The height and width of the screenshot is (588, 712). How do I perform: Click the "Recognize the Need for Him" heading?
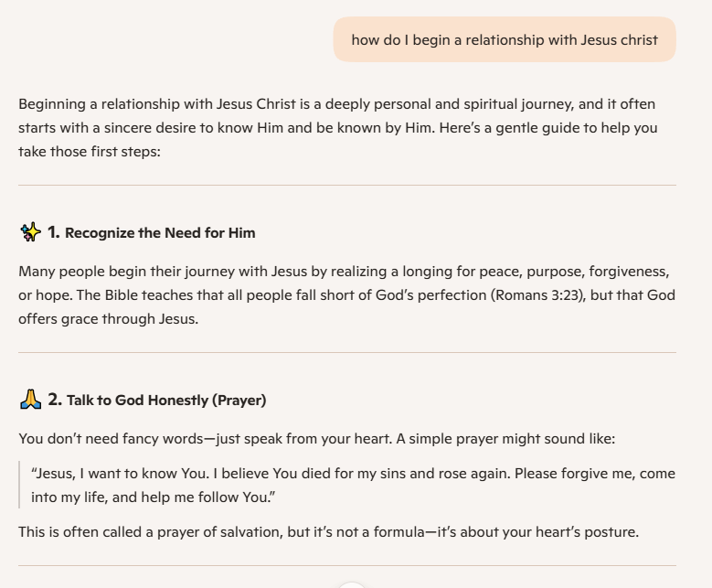pyautogui.click(x=160, y=233)
